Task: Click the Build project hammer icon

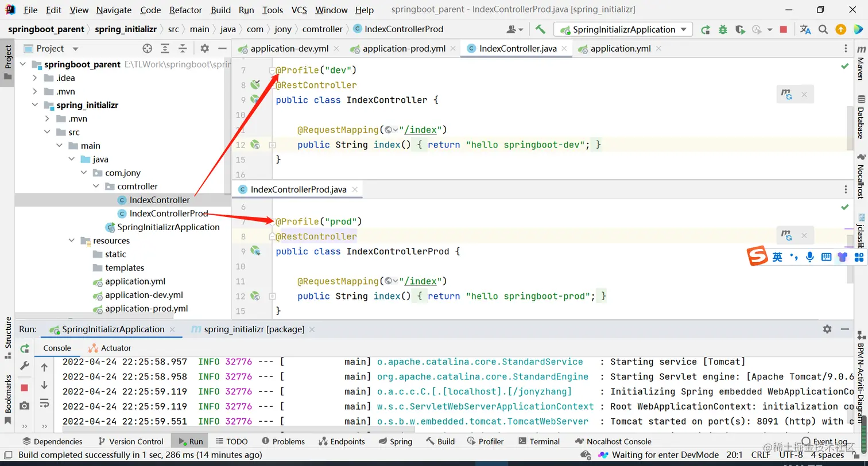Action: coord(540,29)
